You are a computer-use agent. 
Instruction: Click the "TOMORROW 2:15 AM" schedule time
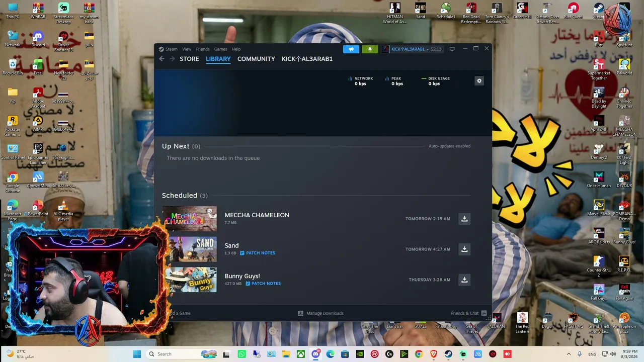428,219
